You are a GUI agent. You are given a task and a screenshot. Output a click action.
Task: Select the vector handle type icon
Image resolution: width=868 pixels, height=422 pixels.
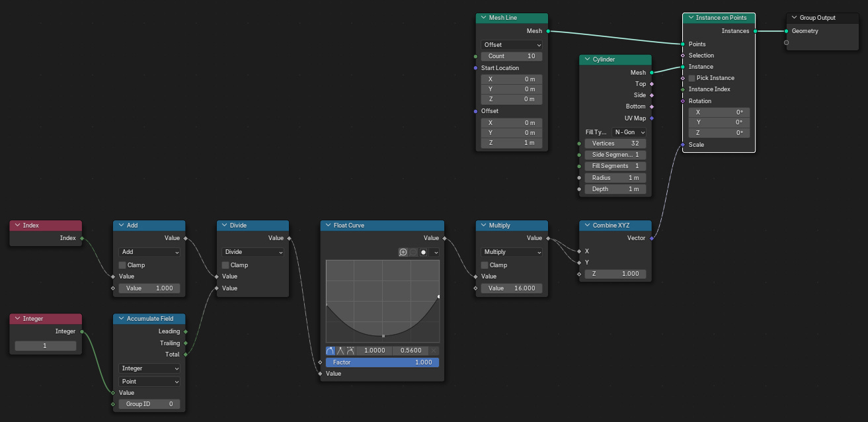(340, 351)
